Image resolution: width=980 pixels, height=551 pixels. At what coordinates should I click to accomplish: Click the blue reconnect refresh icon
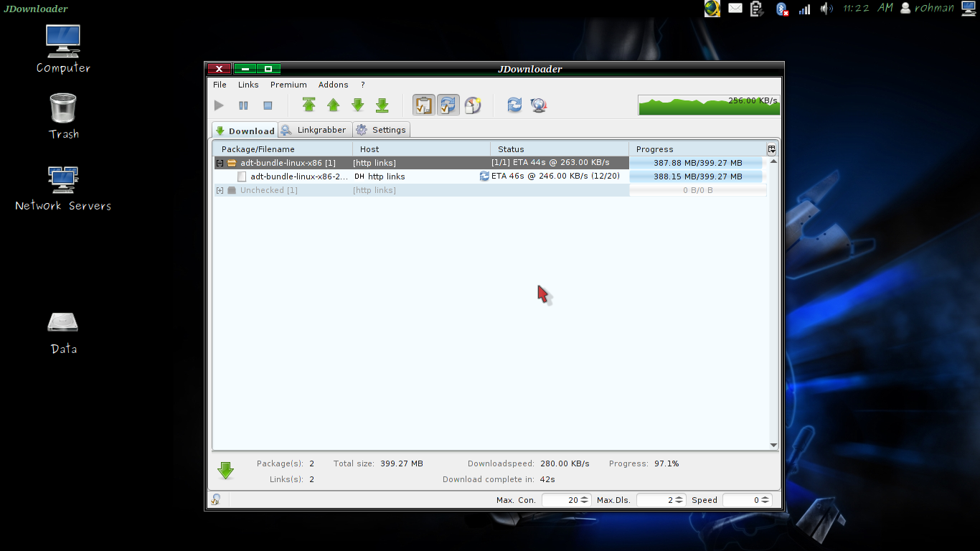pos(514,105)
